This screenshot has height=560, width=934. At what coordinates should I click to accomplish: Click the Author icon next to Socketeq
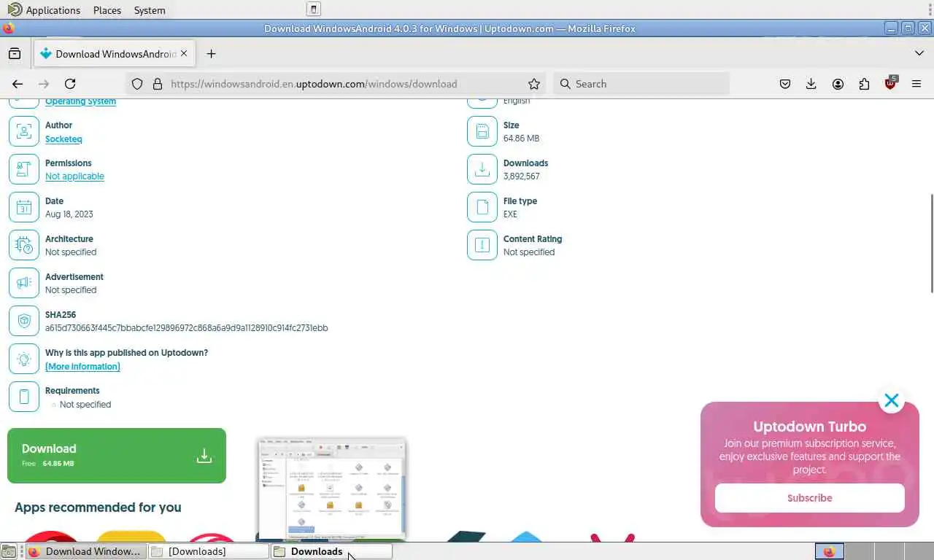[24, 131]
